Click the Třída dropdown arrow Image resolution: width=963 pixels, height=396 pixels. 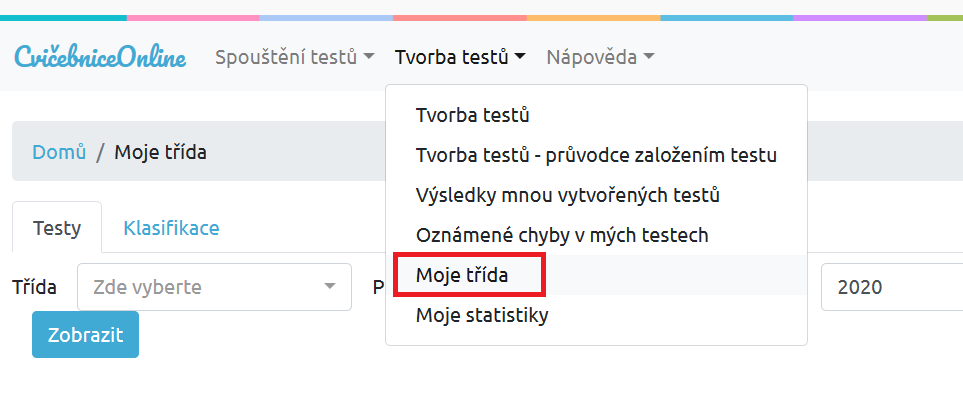click(330, 287)
